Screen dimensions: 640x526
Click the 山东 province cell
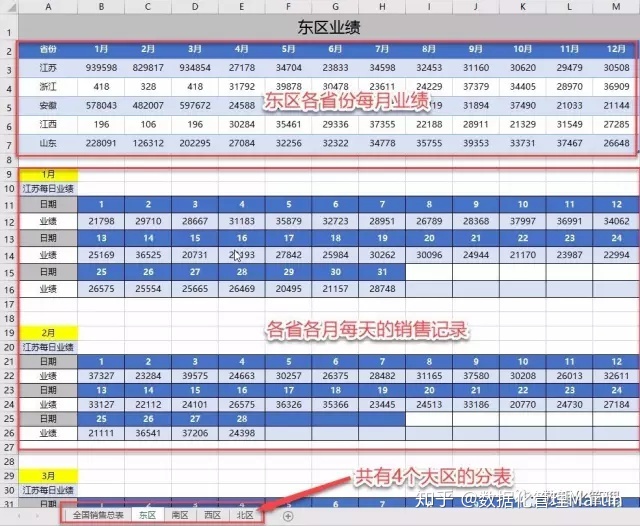(48, 143)
